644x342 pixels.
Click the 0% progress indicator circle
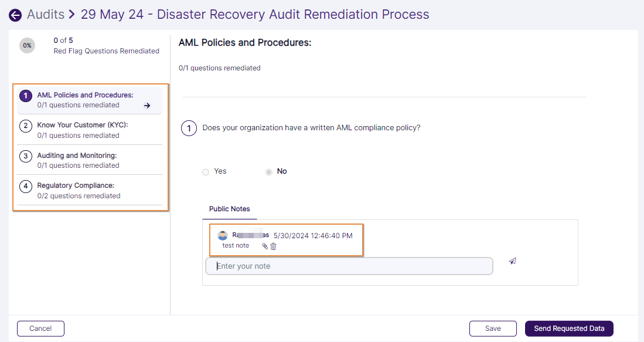coord(28,45)
